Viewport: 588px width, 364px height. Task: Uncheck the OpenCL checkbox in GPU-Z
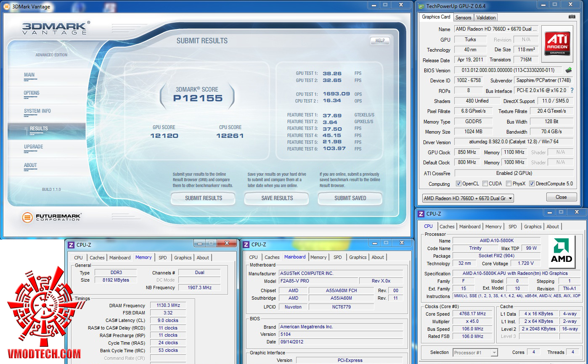[458, 184]
